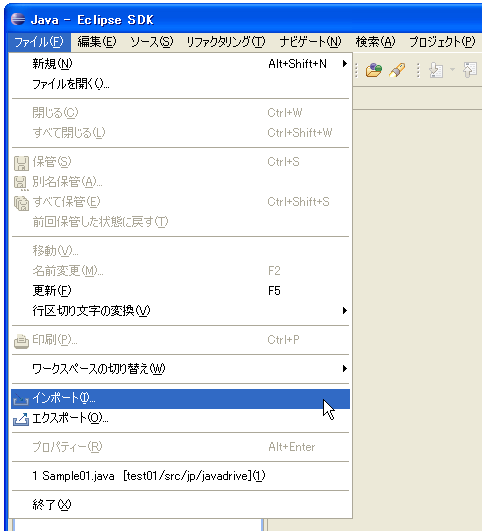Screen dimensions: 482x531
Task: Open the ナビゲート(N) menu
Action: pos(310,42)
